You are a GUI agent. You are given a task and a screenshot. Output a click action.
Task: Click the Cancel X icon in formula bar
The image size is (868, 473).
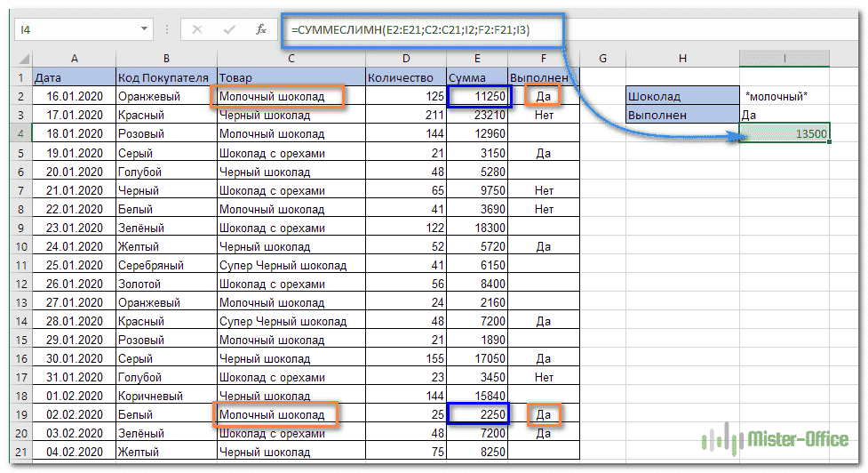tap(196, 29)
